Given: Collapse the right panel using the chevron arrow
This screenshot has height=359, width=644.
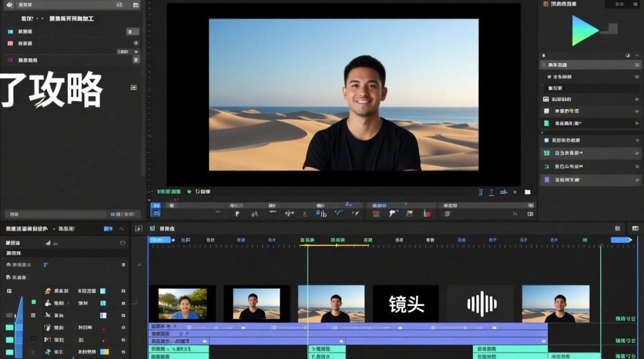Looking at the screenshot, I should pos(637,56).
